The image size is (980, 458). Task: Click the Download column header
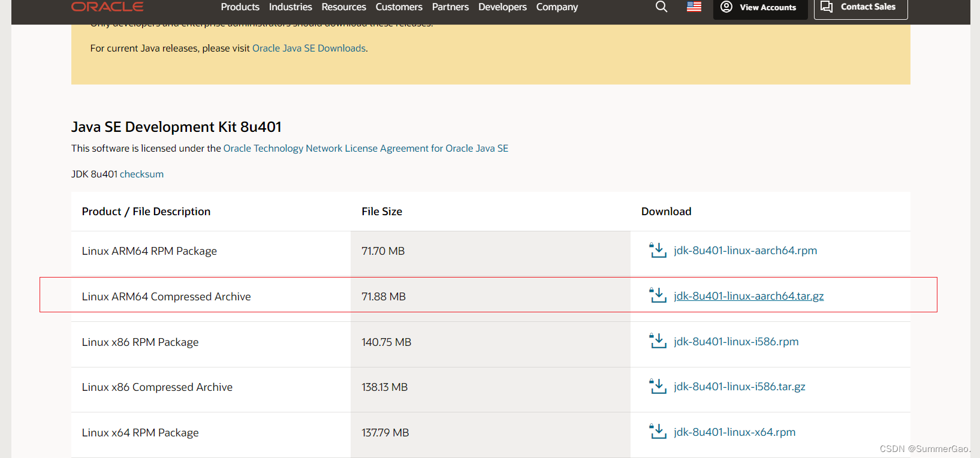click(666, 212)
